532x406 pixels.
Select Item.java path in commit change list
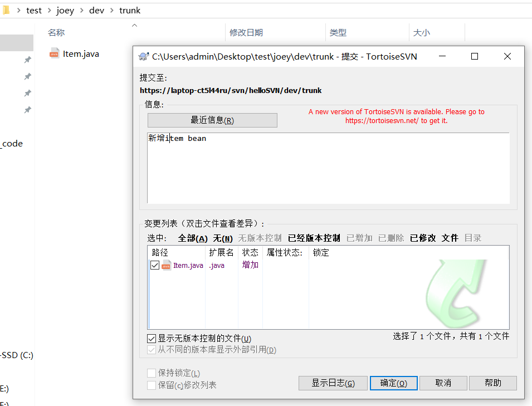[x=188, y=266]
